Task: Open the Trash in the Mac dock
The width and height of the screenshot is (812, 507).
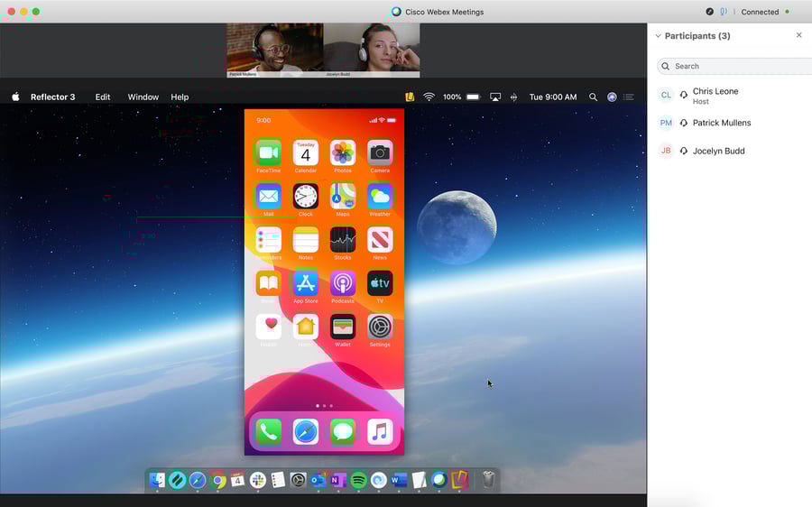Action: [488, 480]
